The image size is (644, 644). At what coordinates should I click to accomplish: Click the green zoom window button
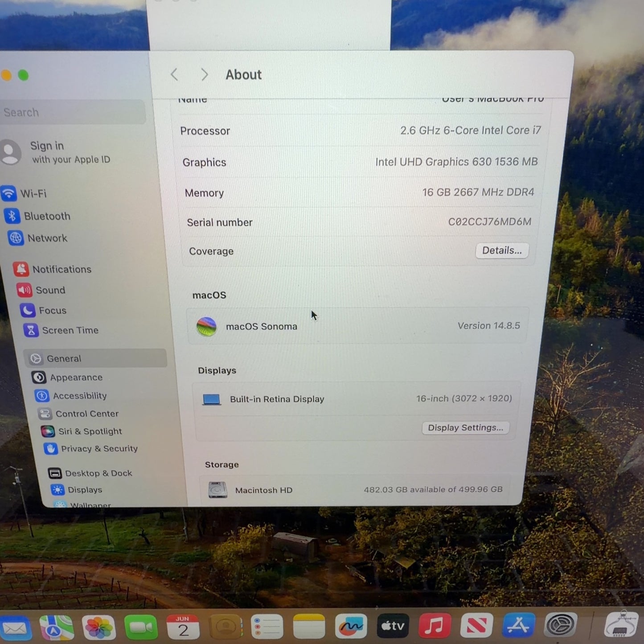(x=23, y=75)
